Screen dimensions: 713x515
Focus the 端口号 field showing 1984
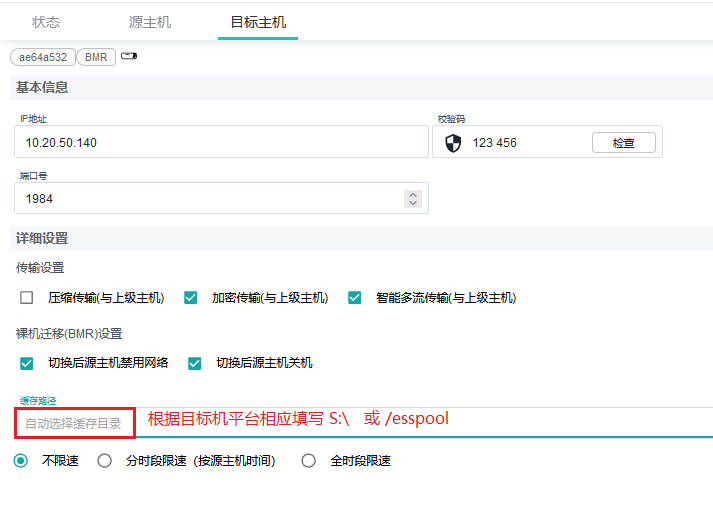[x=200, y=198]
